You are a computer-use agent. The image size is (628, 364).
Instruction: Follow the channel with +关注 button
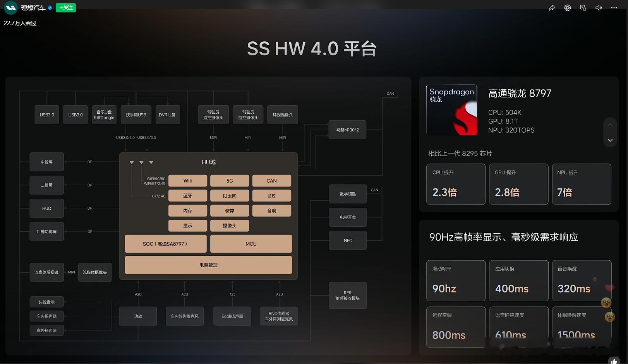pos(66,8)
